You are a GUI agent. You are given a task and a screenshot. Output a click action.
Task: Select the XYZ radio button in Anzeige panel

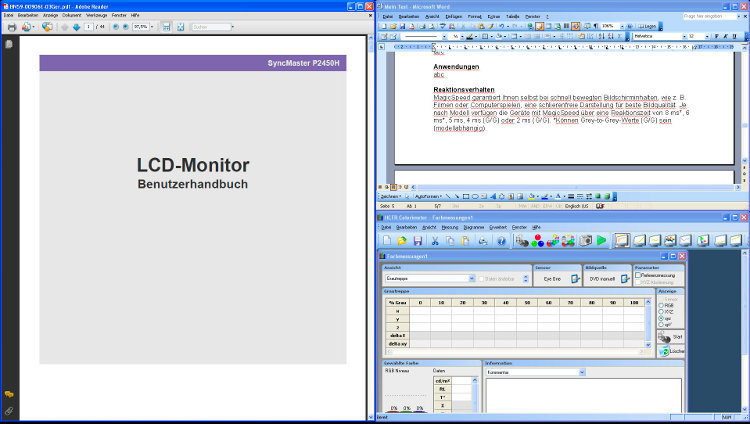pos(661,312)
